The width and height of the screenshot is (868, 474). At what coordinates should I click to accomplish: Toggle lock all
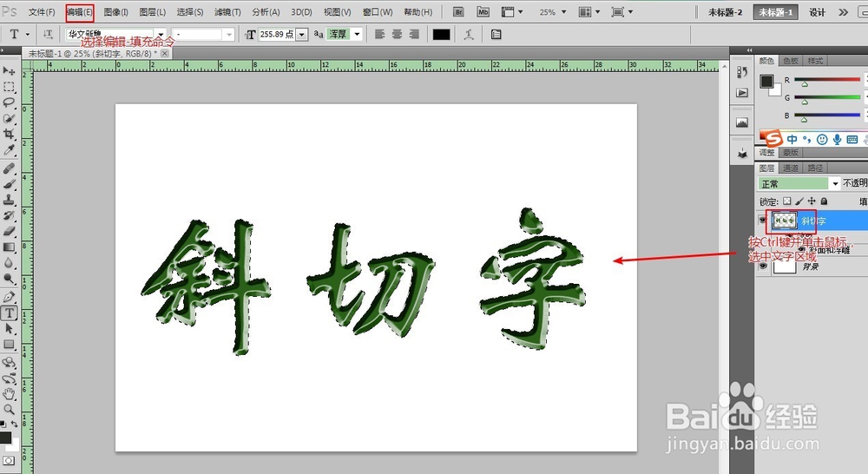(x=824, y=201)
